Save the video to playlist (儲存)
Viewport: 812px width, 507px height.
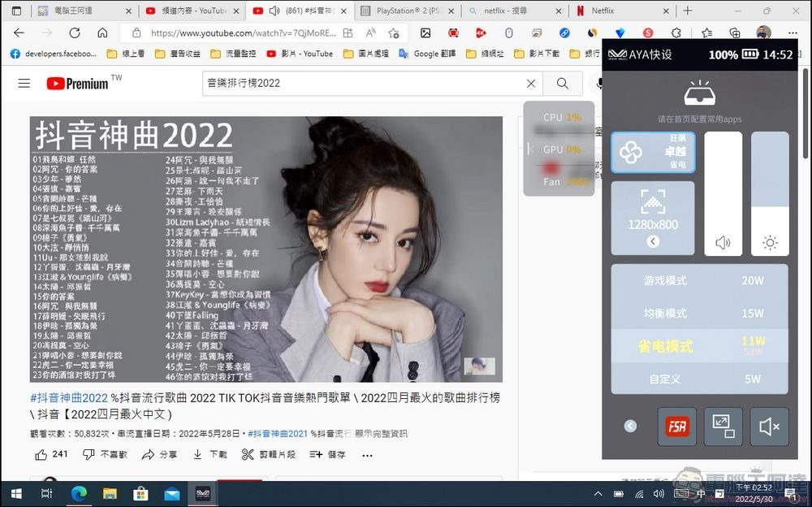tap(328, 455)
